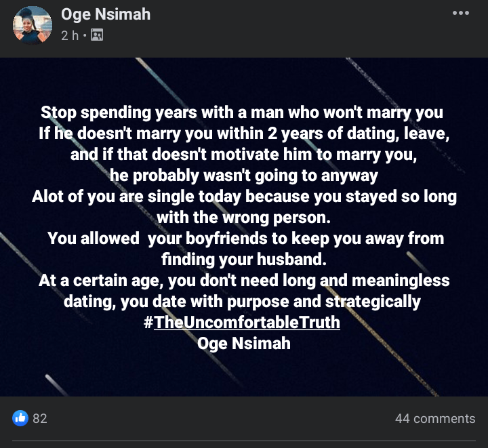
Task: Click the text 'with the wrong person.'
Action: pos(244,217)
